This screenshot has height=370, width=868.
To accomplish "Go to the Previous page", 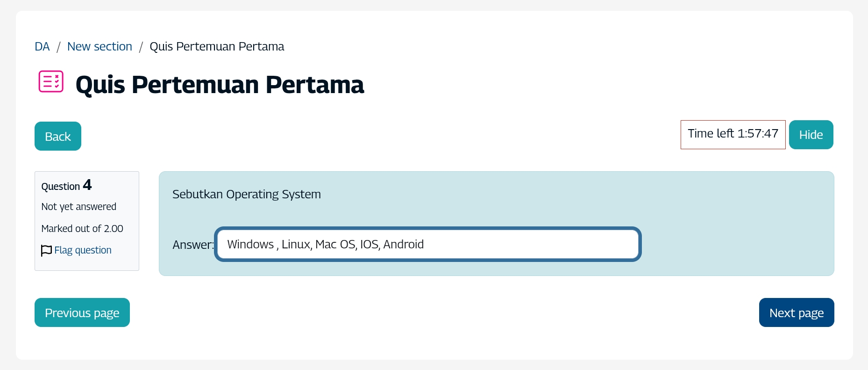I will click(x=82, y=312).
